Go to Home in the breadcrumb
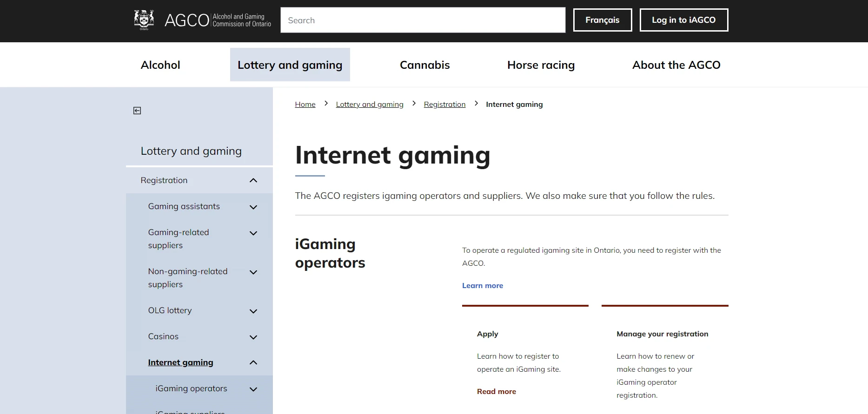868x414 pixels. pyautogui.click(x=305, y=105)
